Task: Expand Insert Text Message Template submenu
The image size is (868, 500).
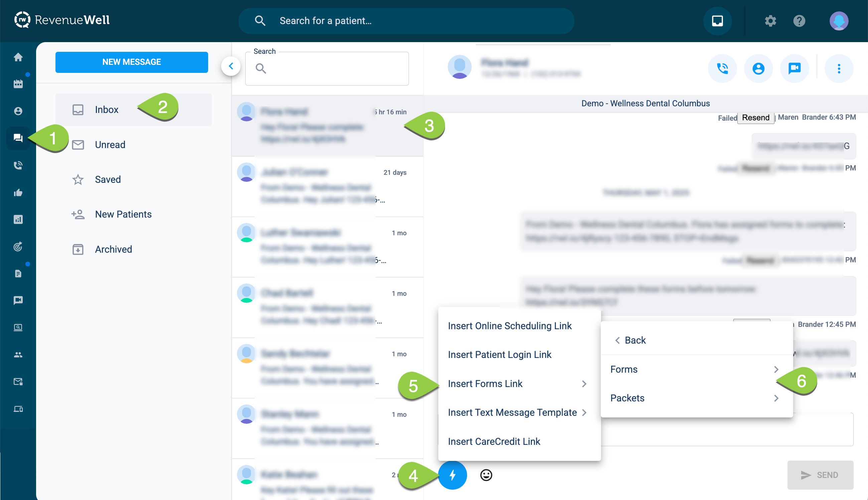Action: tap(518, 412)
